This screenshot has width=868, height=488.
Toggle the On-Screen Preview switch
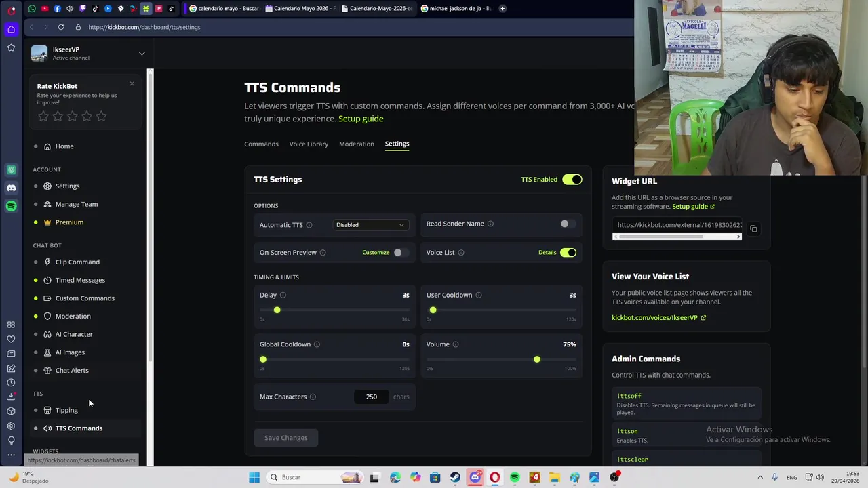click(x=401, y=253)
